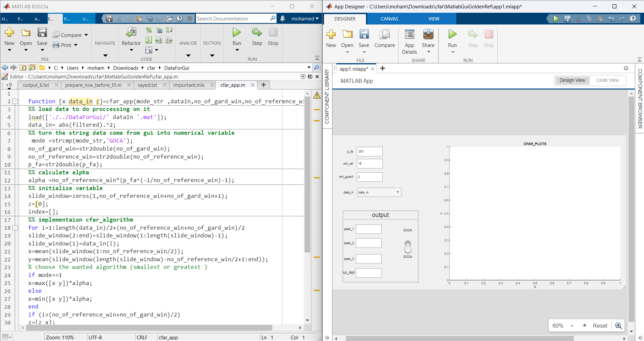Image resolution: width=644 pixels, height=341 pixels.
Task: Open the data_in dropdown on canvas
Action: 379,192
